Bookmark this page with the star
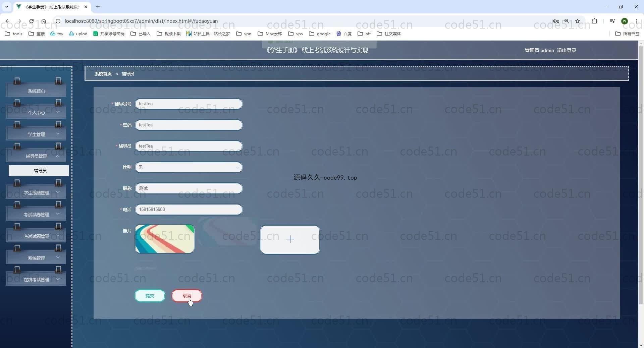The image size is (644, 348). 578,21
